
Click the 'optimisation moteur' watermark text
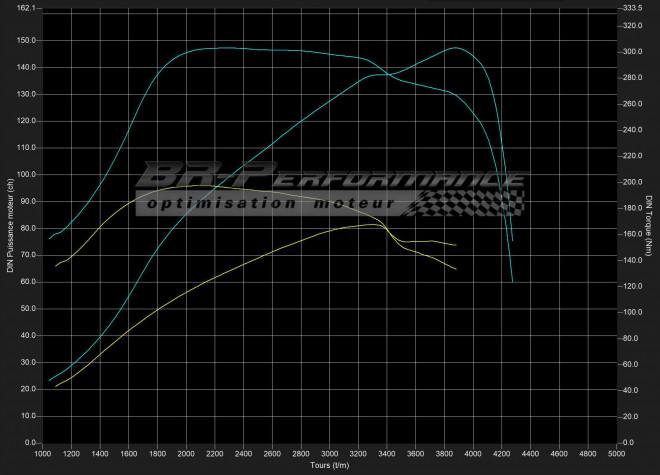click(272, 204)
